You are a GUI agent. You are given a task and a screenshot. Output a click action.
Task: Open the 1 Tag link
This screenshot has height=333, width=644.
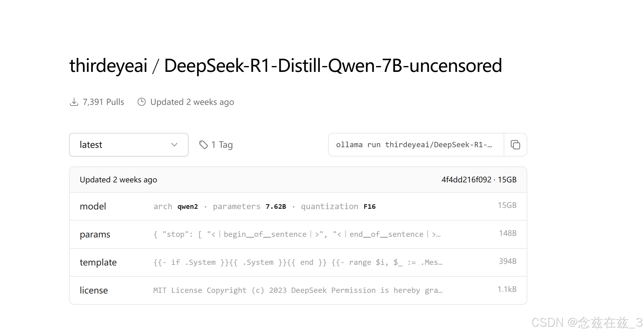click(x=216, y=145)
